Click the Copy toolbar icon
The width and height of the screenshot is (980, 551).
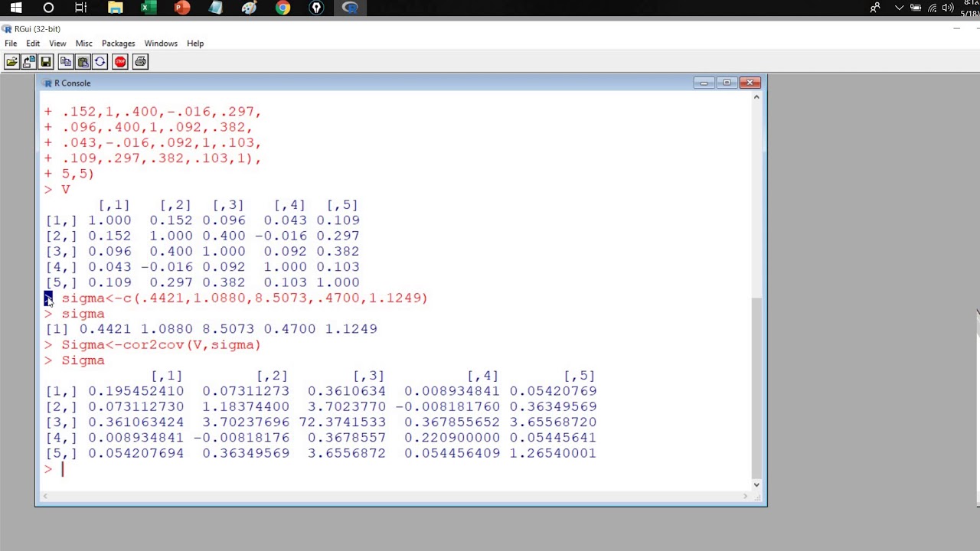point(66,62)
